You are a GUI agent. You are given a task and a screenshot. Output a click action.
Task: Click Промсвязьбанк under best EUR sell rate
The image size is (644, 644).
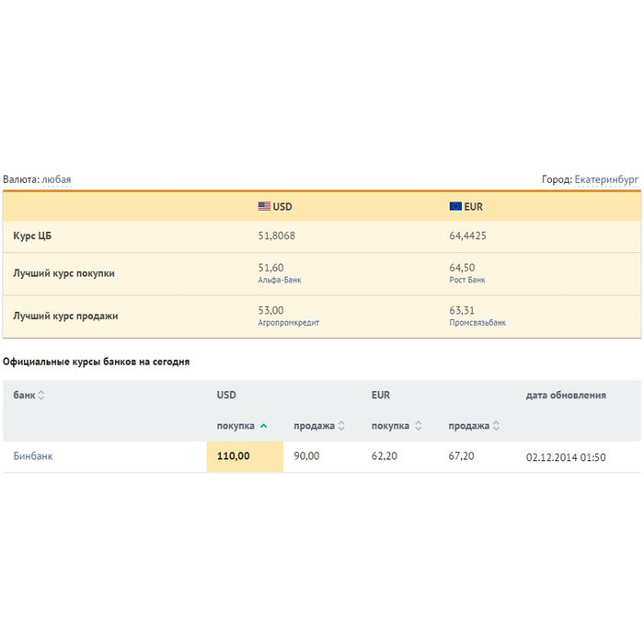click(477, 323)
